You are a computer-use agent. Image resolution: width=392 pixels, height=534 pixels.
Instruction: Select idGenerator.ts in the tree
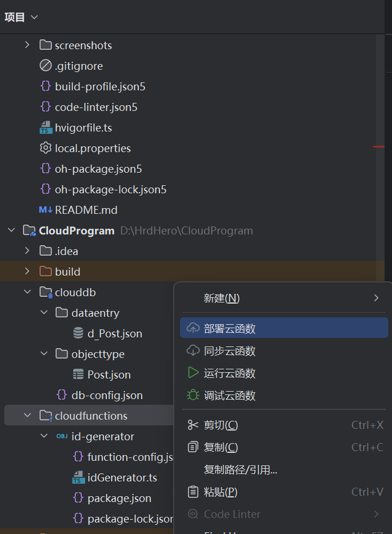(x=122, y=477)
